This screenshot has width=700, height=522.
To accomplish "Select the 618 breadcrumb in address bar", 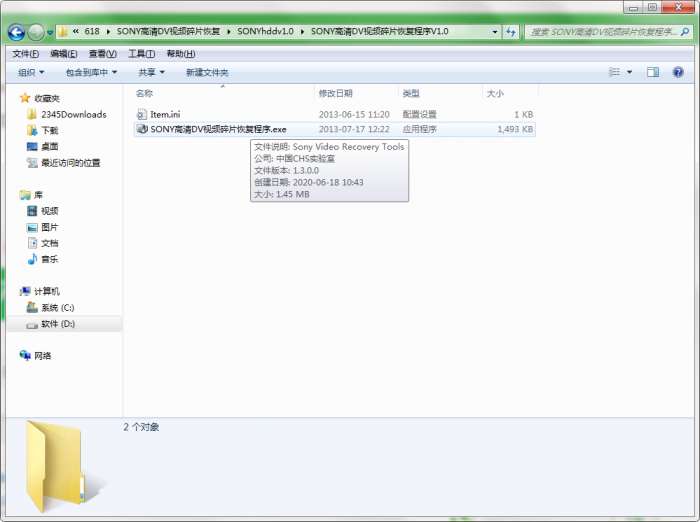I will click(x=92, y=31).
